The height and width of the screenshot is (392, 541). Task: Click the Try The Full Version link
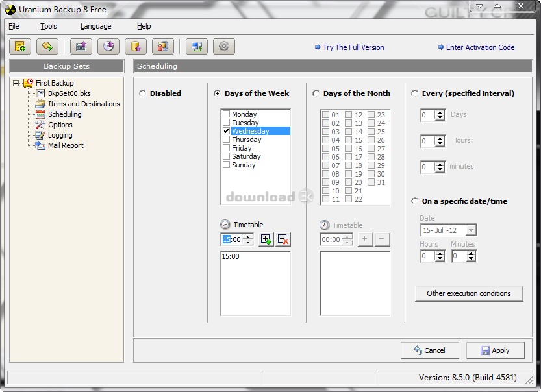tap(353, 47)
